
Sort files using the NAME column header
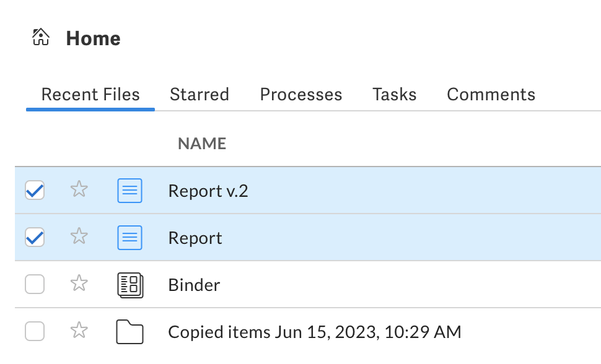[201, 143]
